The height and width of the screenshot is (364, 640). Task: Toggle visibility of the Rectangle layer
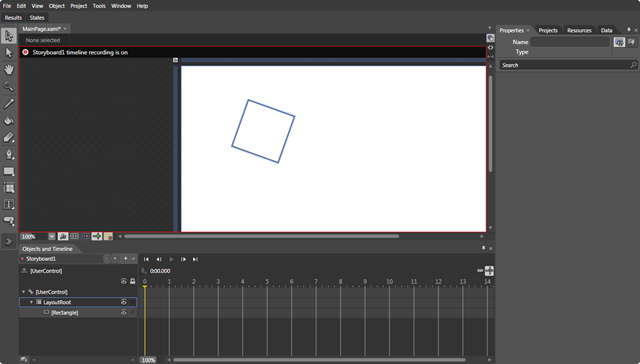tap(124, 313)
